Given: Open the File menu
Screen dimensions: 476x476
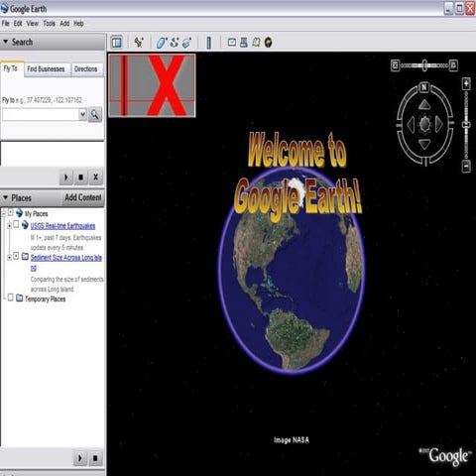Looking at the screenshot, I should pyautogui.click(x=6, y=24).
